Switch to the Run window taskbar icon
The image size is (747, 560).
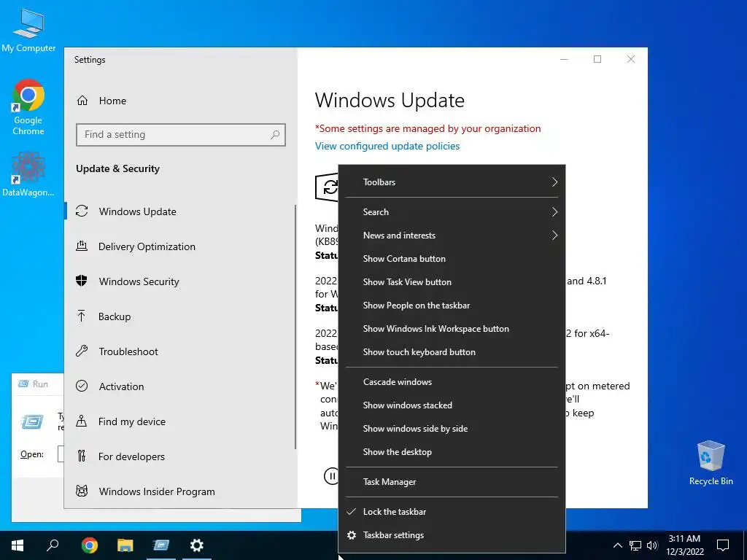click(161, 545)
